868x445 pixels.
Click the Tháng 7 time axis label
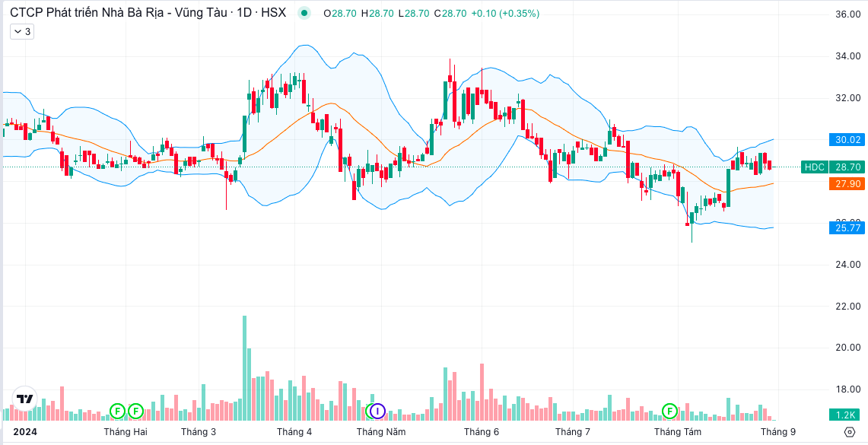tap(573, 432)
